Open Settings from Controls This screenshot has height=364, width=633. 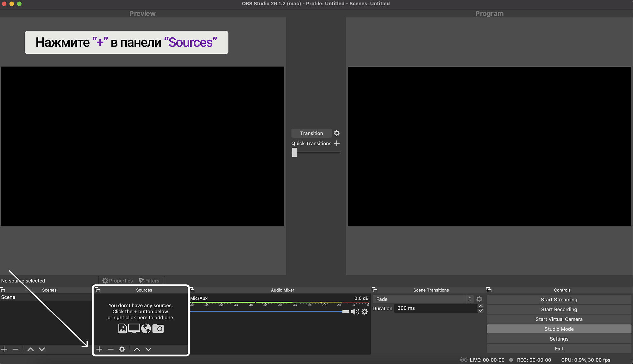559,339
